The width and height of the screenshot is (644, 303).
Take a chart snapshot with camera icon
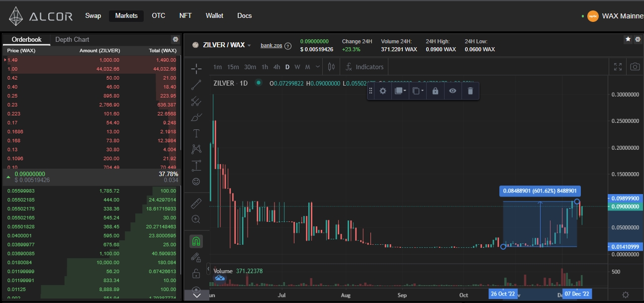[635, 67]
